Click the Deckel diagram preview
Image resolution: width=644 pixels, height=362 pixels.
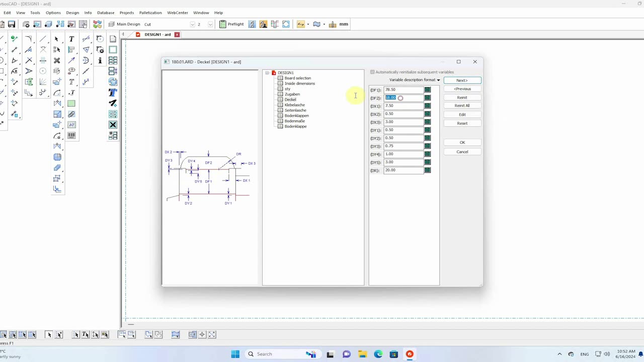tap(209, 177)
